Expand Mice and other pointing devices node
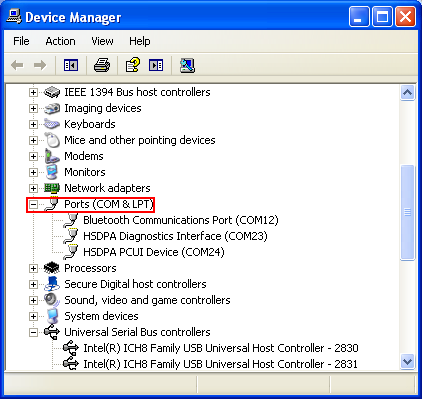 tap(33, 140)
